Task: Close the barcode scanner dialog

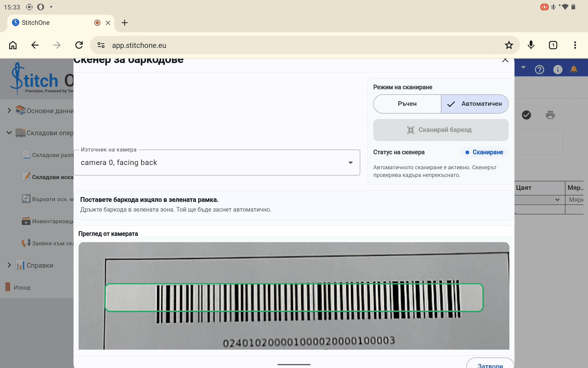Action: [505, 60]
